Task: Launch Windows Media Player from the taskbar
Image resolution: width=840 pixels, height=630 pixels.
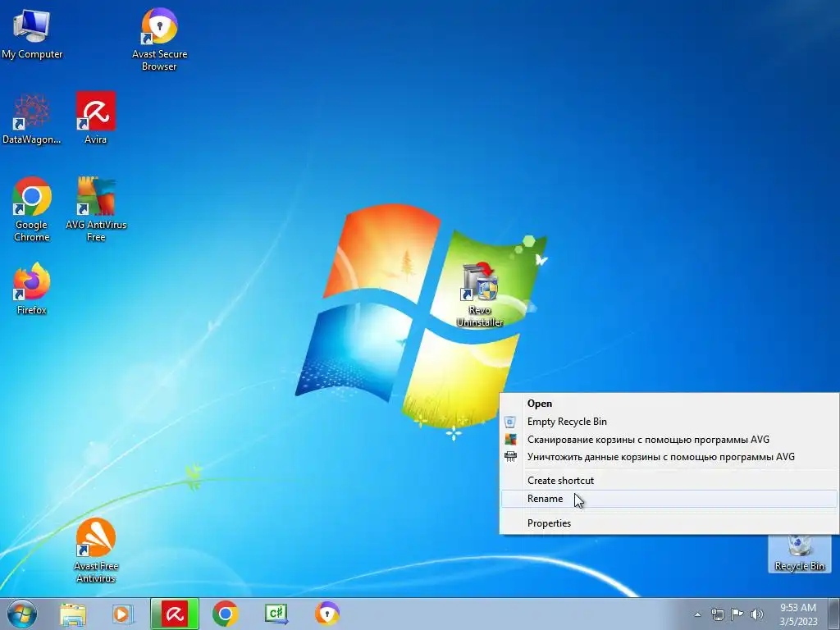Action: point(122,614)
